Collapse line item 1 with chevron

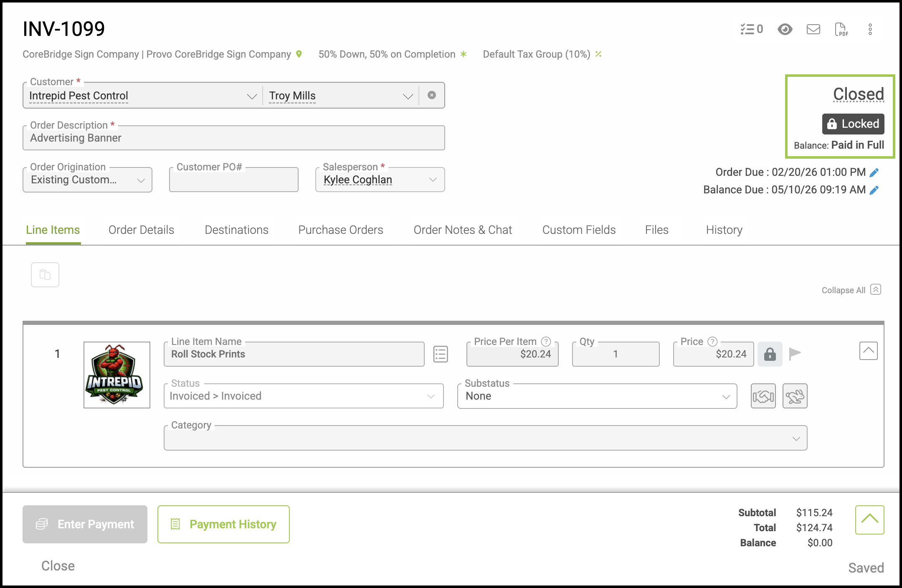[x=868, y=351]
